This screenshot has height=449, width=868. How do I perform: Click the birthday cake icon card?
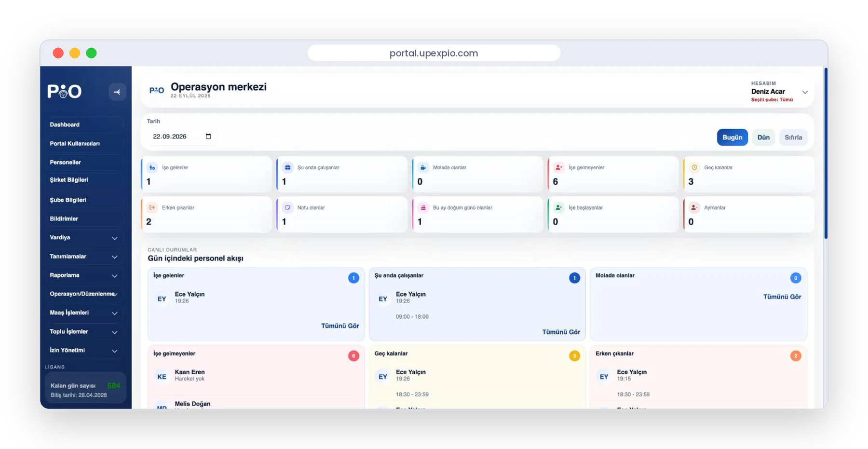pyautogui.click(x=423, y=207)
